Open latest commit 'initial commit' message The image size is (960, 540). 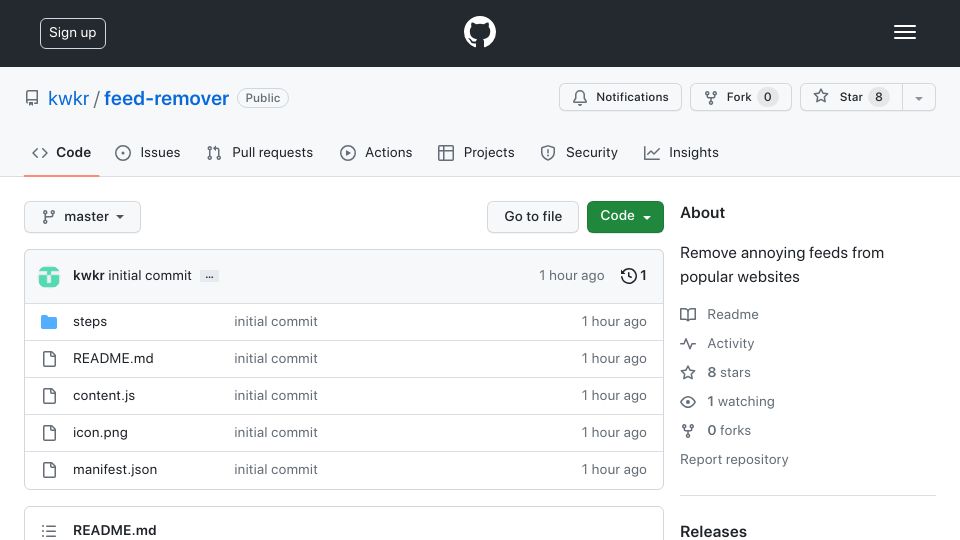[x=150, y=276]
